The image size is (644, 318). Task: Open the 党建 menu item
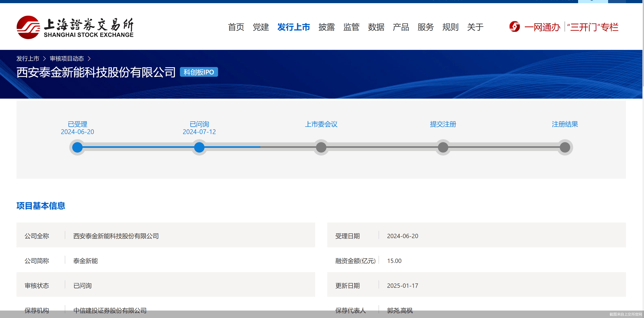pos(261,27)
